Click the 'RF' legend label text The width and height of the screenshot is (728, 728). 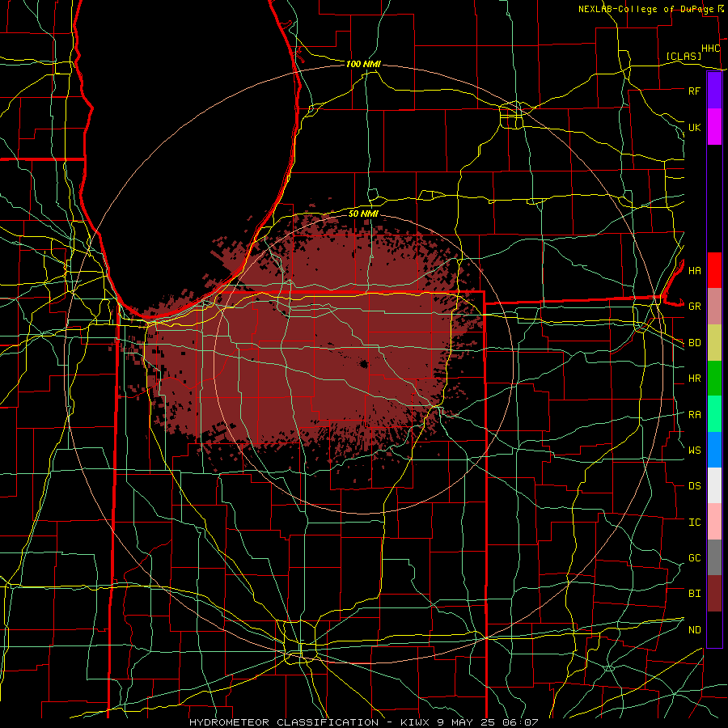point(694,91)
